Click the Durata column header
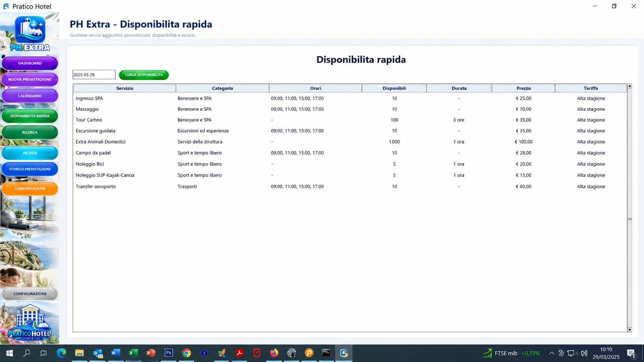The height and width of the screenshot is (362, 644). (x=459, y=88)
